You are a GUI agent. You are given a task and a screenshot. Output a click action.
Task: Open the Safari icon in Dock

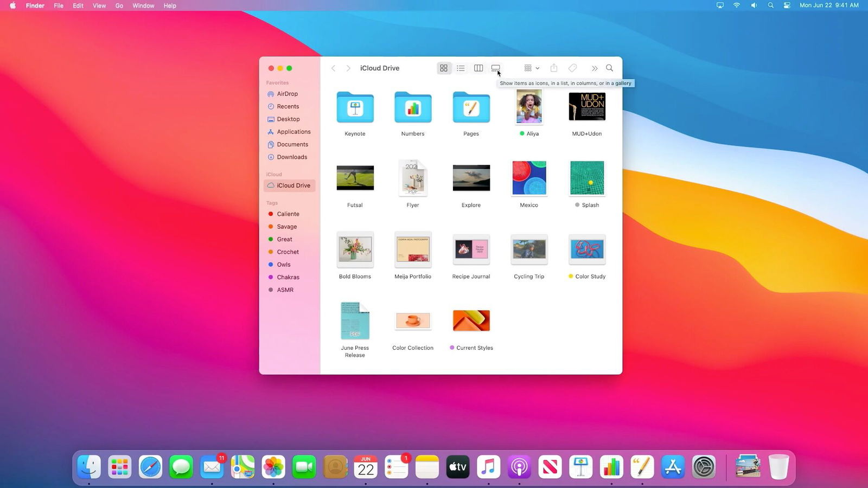(150, 467)
